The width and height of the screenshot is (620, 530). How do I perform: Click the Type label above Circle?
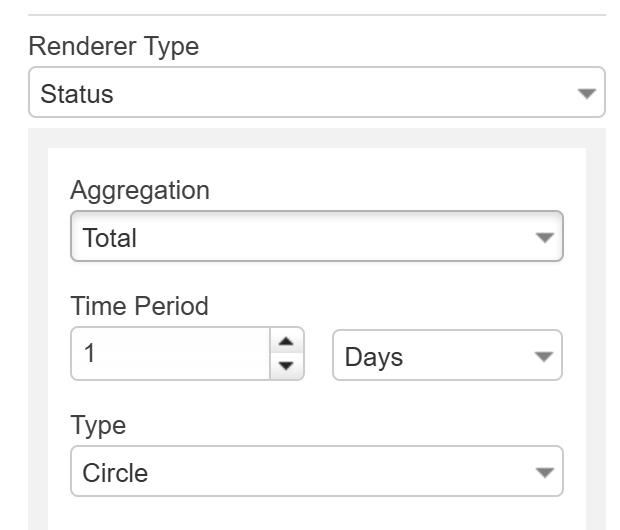point(98,424)
